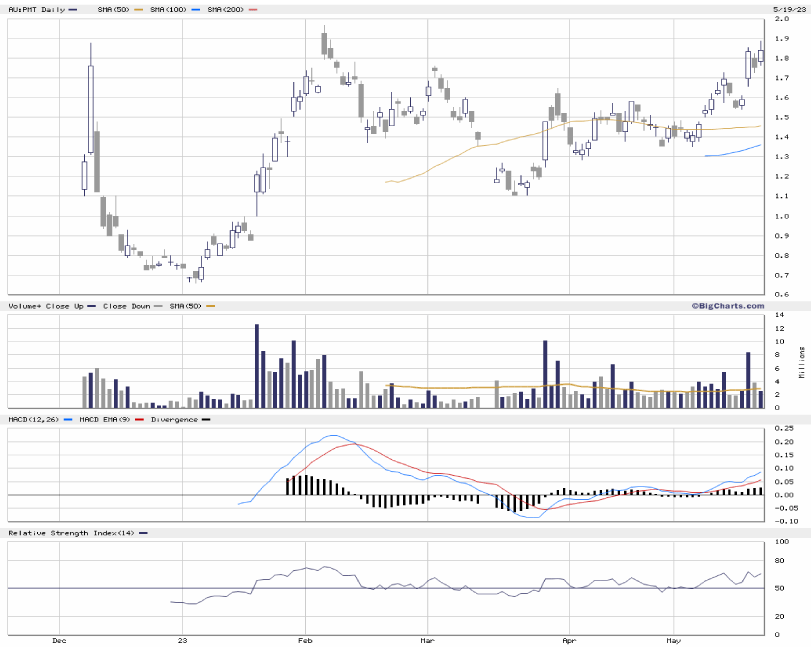Click the MACD EMA(9) legend label
This screenshot has height=648, width=811.
coord(98,418)
